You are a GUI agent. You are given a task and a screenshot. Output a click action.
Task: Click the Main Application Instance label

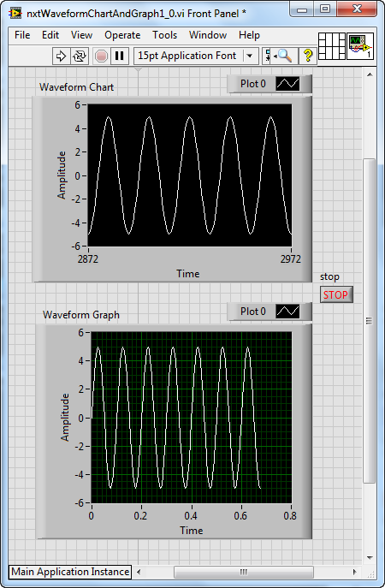pyautogui.click(x=70, y=572)
